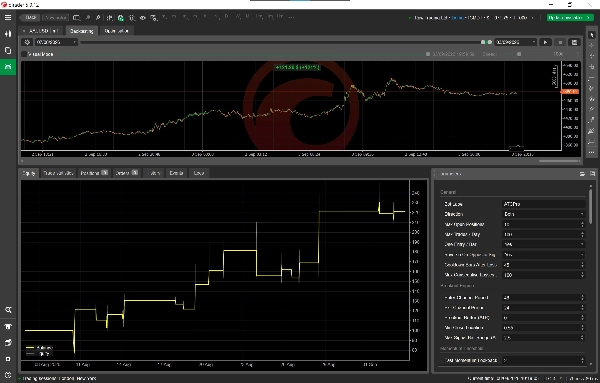This screenshot has width=600, height=383.
Task: Click the New order button
Action: click(x=55, y=18)
